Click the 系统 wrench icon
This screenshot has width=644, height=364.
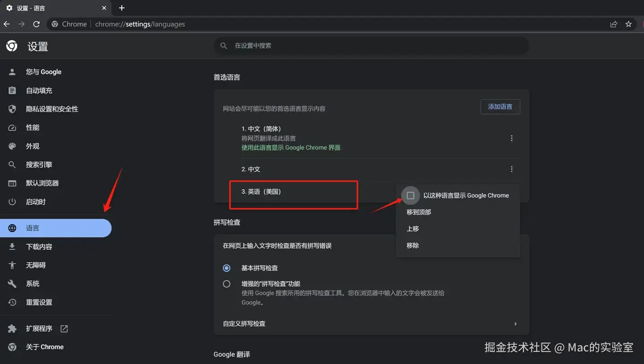coord(12,284)
